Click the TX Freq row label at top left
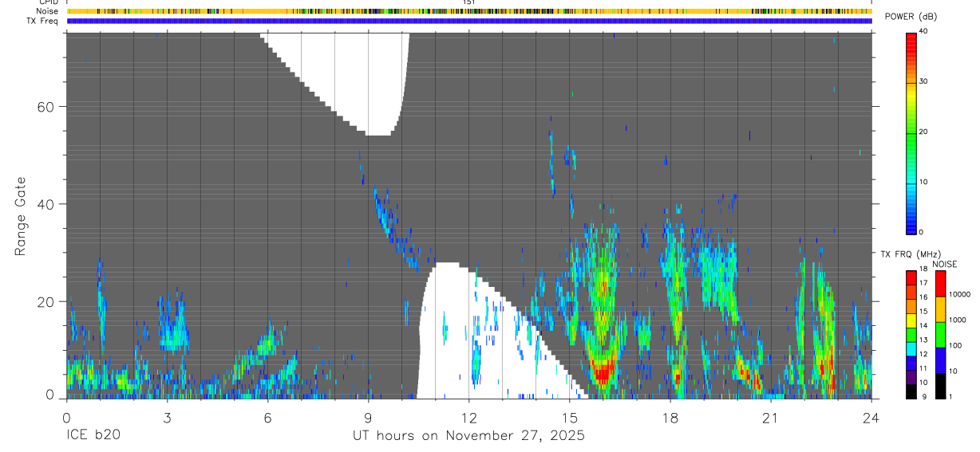Viewport: 980px width, 452px height. click(43, 21)
